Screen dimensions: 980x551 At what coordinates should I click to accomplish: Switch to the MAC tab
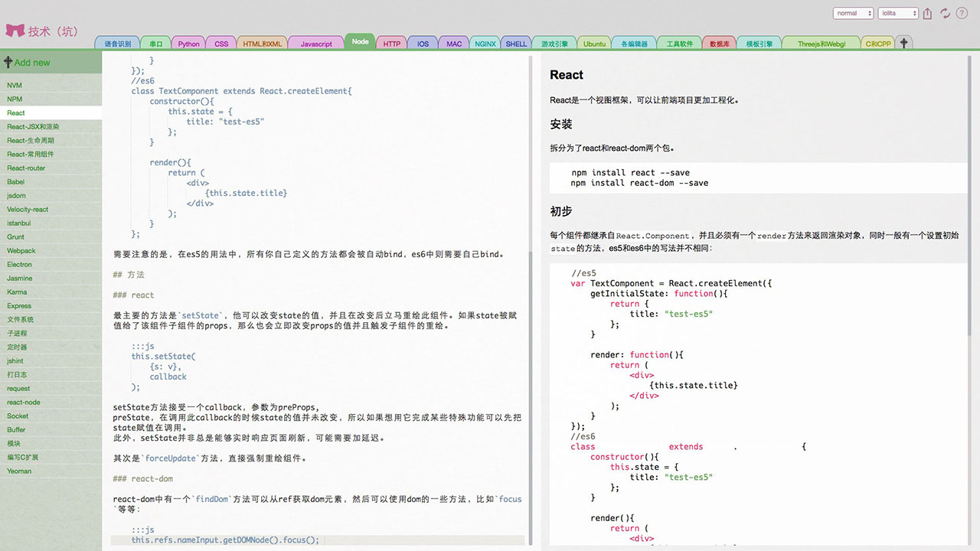click(454, 44)
